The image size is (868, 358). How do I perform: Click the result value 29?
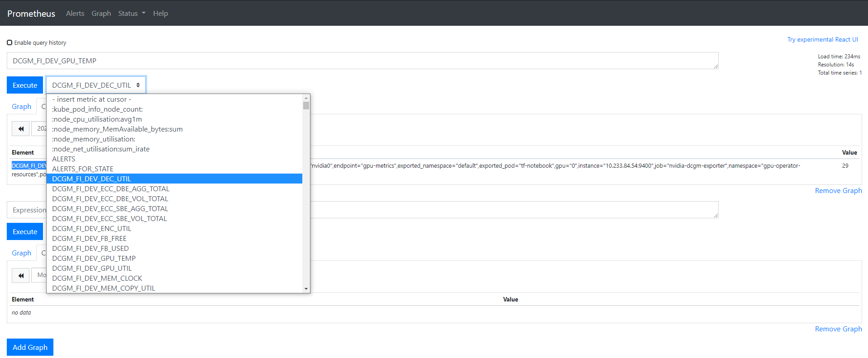845,166
